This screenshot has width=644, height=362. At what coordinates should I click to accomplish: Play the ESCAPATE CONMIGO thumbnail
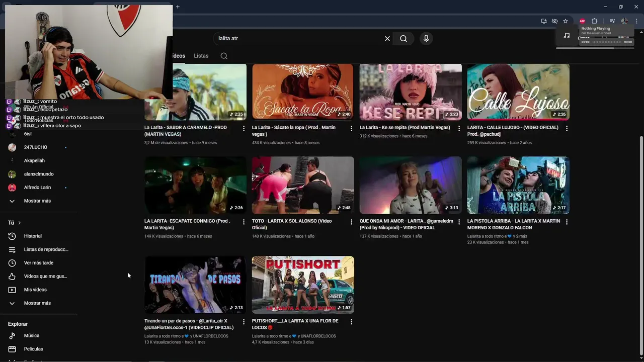pyautogui.click(x=195, y=185)
